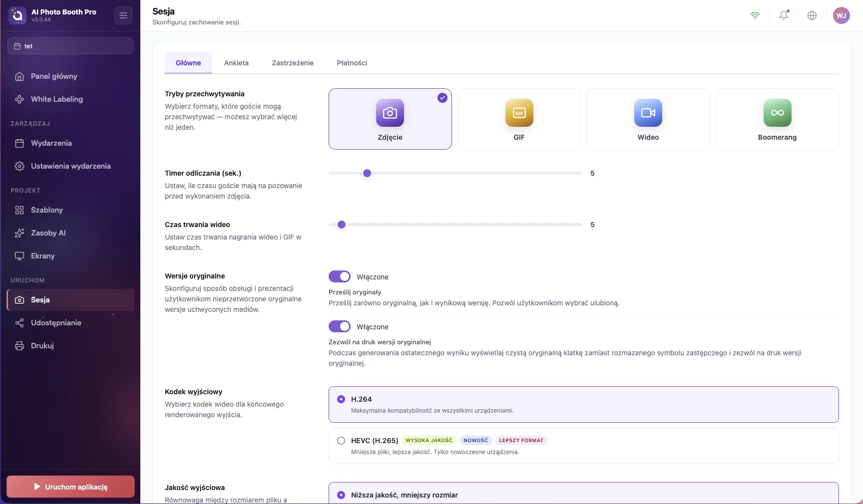This screenshot has height=504, width=863.
Task: Click the language globe icon
Action: [812, 15]
